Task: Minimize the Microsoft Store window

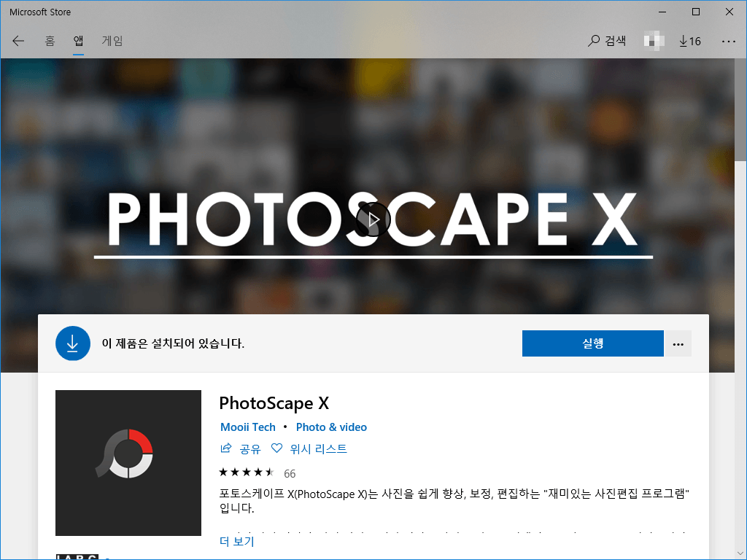Action: click(662, 12)
